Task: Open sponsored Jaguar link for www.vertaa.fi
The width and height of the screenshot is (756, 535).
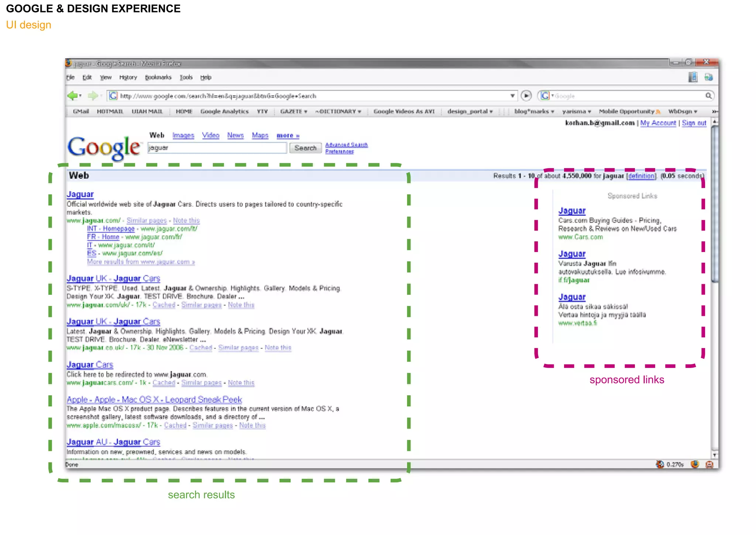Action: click(572, 297)
